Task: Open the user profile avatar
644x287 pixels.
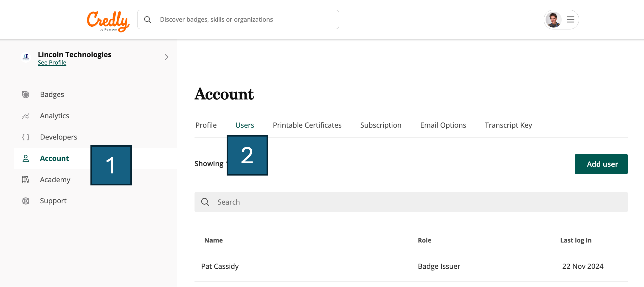Action: pos(553,20)
